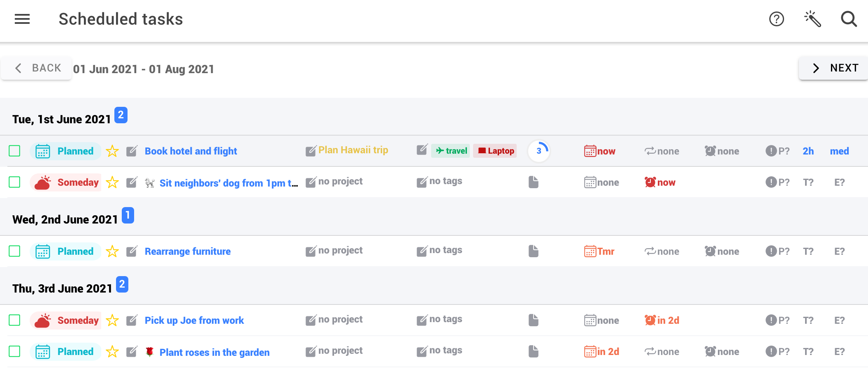The width and height of the screenshot is (868, 378).
Task: Click the magic wand assistant icon
Action: coord(812,19)
